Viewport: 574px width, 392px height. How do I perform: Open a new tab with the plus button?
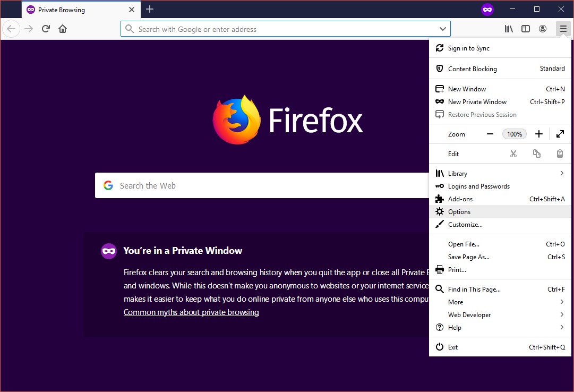coord(150,9)
